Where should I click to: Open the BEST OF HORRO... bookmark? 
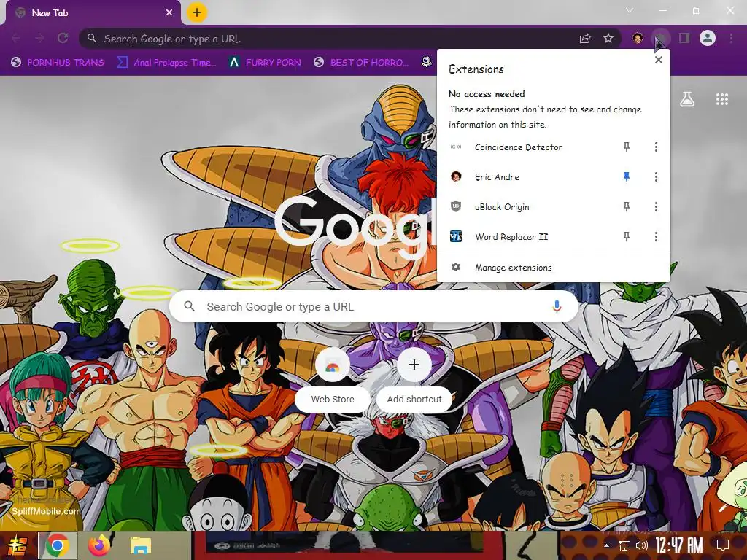(x=362, y=63)
